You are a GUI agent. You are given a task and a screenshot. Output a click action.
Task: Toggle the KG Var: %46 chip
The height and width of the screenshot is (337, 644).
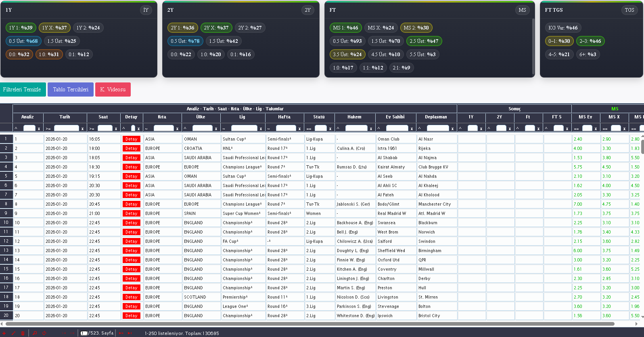(562, 28)
